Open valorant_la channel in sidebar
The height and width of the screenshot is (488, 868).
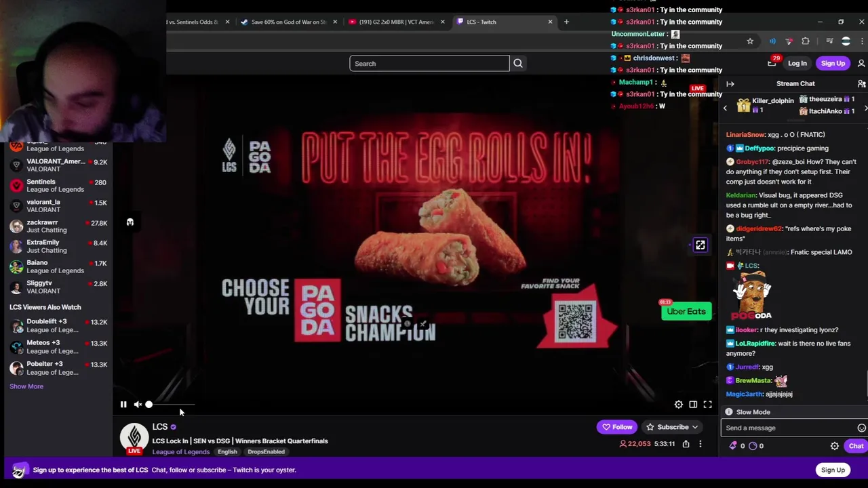tap(58, 206)
